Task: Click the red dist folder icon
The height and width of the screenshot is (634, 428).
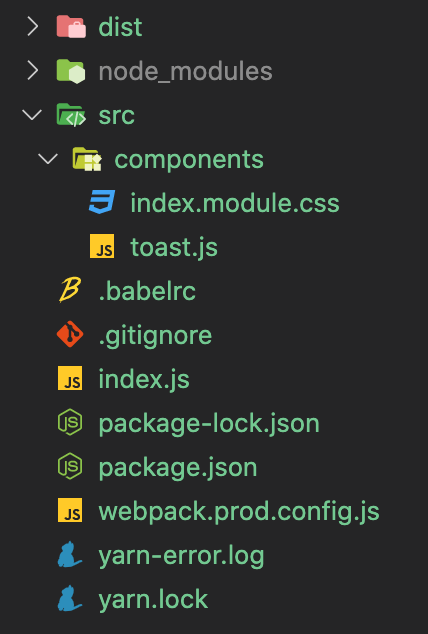Action: 71,26
